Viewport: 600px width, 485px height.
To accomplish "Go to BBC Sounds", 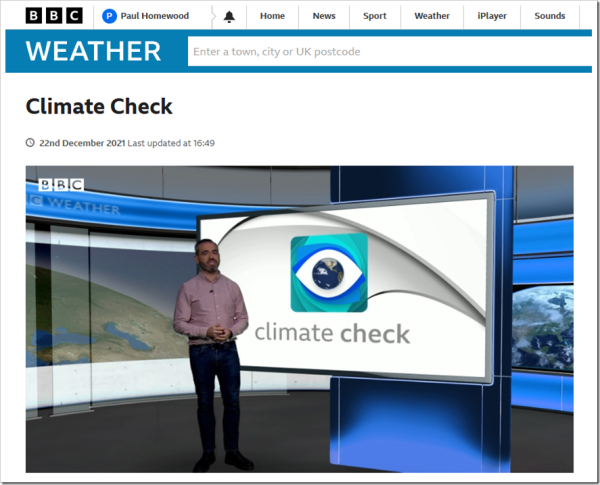I will [550, 16].
